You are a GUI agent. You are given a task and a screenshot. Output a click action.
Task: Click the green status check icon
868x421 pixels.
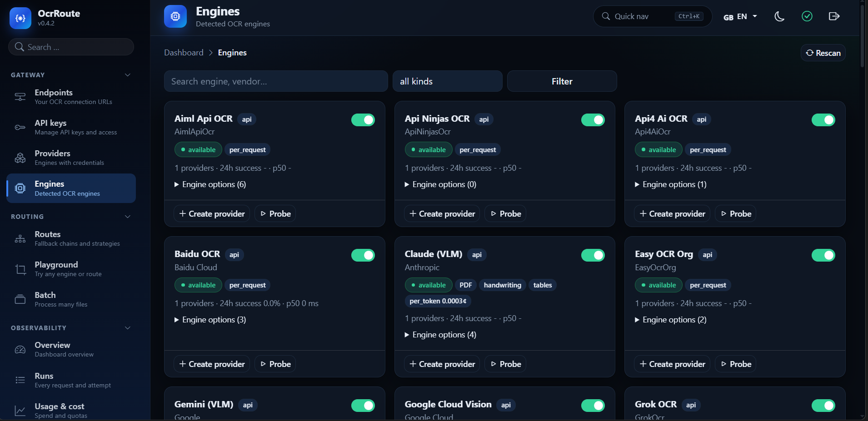(x=807, y=16)
